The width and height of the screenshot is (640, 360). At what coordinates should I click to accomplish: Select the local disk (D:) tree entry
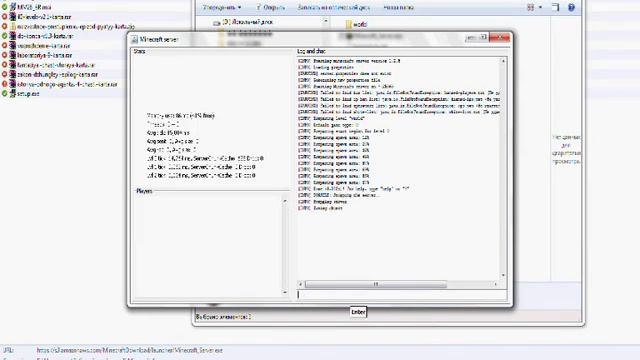click(x=248, y=22)
